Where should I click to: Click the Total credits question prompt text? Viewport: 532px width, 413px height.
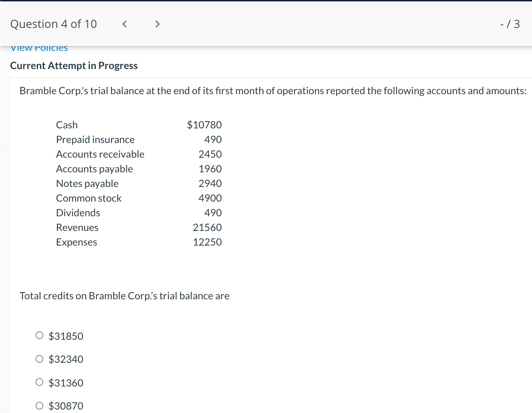[x=125, y=296]
